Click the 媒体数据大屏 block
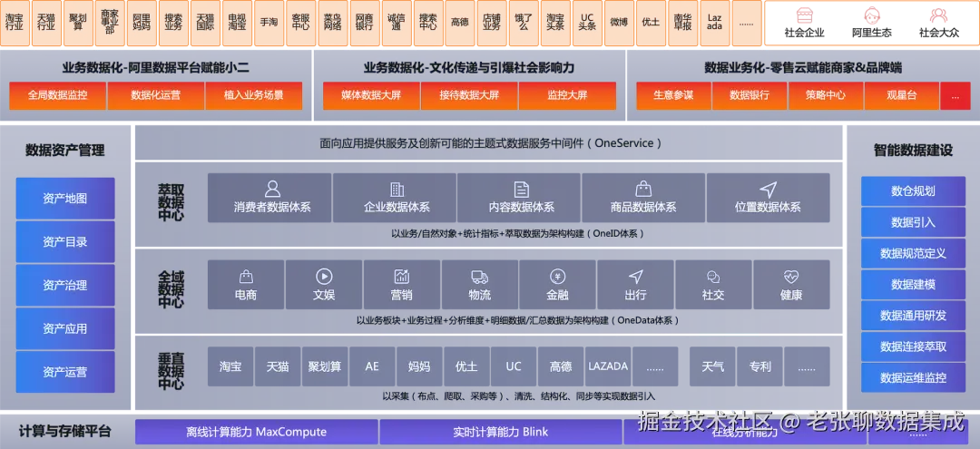 (x=371, y=95)
